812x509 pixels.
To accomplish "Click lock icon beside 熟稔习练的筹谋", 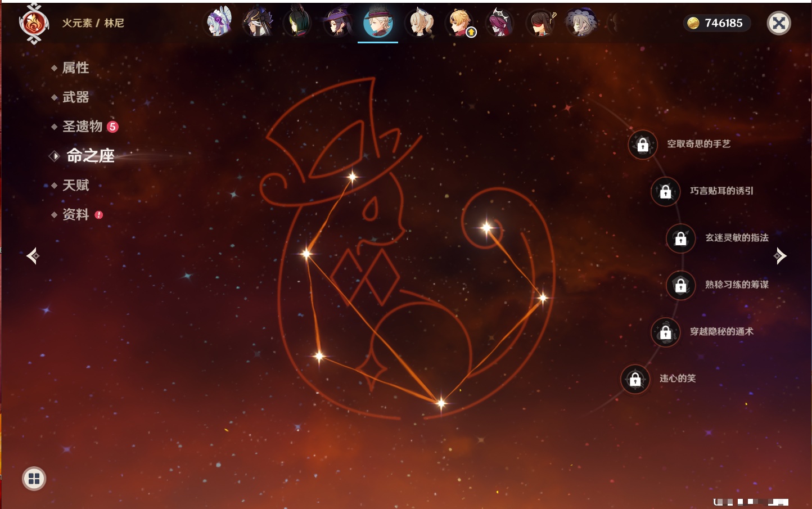I will pos(681,285).
